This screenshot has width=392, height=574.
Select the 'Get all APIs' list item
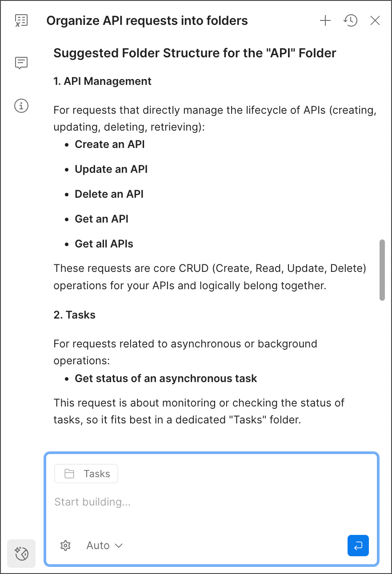(104, 244)
